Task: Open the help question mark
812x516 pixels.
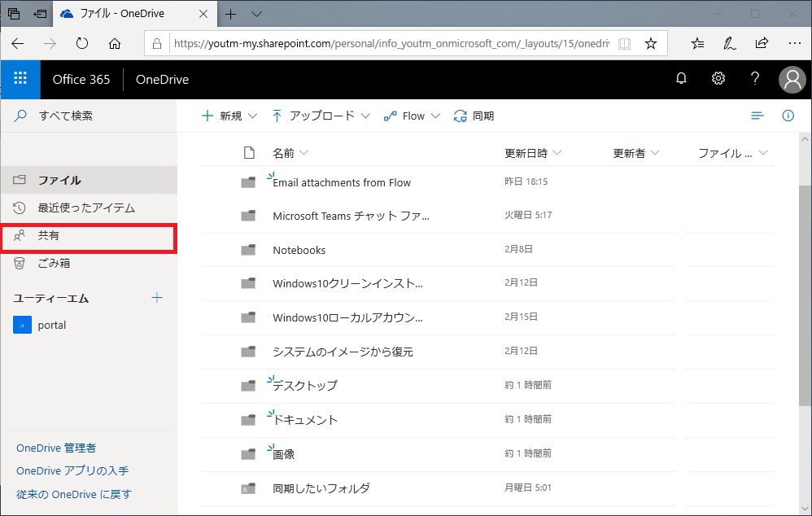Action: (x=755, y=79)
